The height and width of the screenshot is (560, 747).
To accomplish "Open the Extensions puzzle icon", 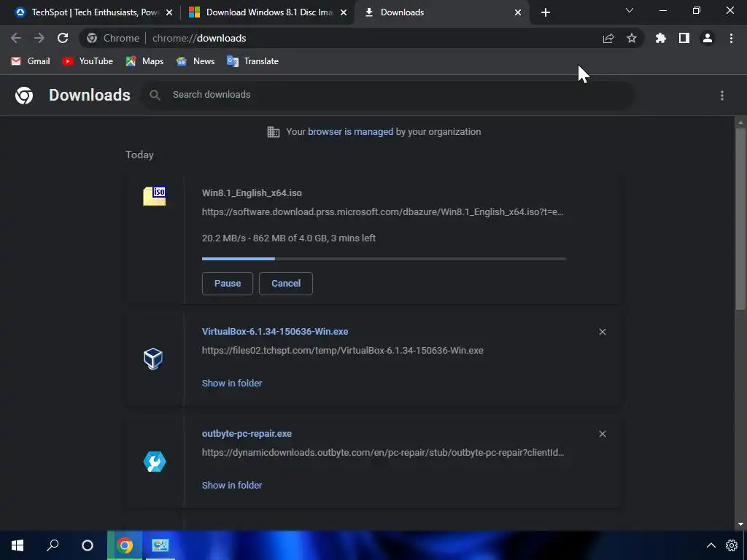I will point(661,38).
